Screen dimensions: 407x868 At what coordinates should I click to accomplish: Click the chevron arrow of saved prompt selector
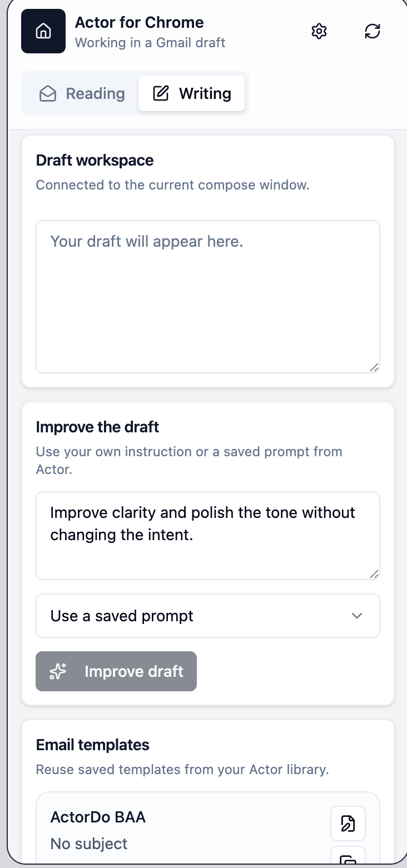(x=357, y=616)
